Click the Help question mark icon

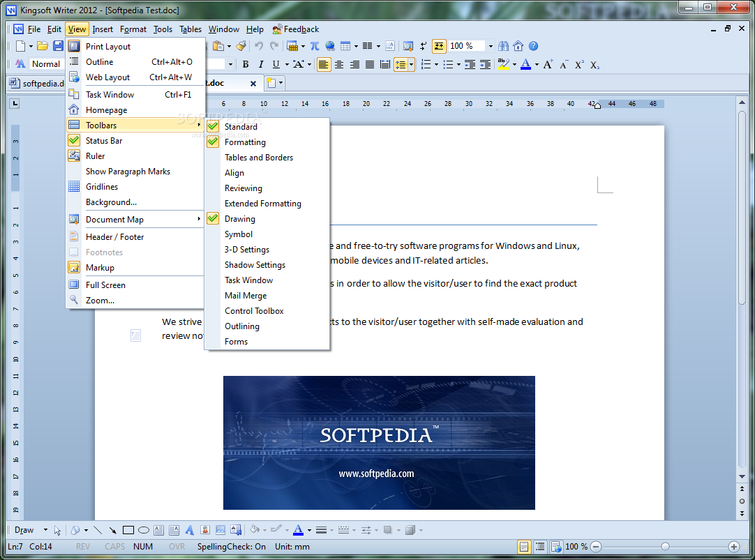click(533, 46)
